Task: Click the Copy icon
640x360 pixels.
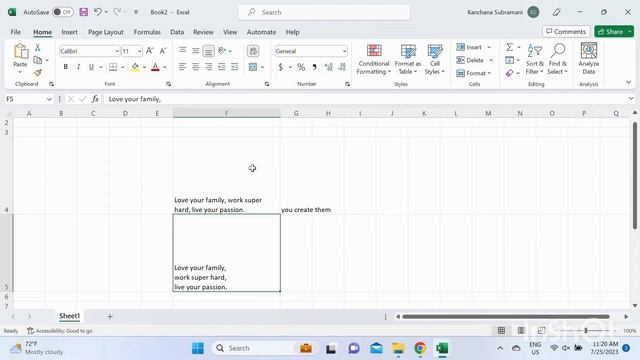Action: click(x=38, y=60)
